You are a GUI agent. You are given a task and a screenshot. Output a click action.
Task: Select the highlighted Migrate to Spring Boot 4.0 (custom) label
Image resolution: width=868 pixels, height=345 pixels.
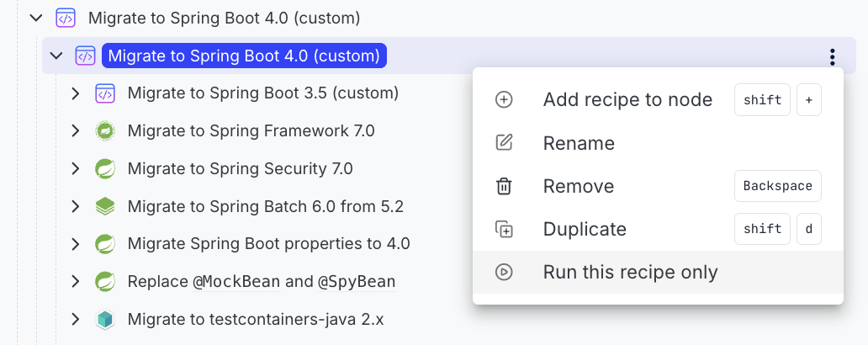pyautogui.click(x=244, y=56)
